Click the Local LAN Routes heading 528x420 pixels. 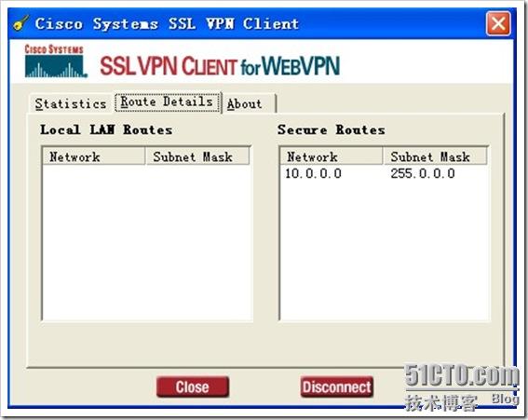click(106, 130)
